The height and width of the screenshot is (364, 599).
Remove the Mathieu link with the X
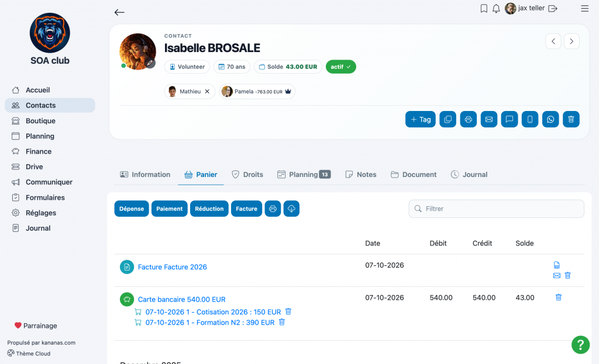(x=207, y=92)
